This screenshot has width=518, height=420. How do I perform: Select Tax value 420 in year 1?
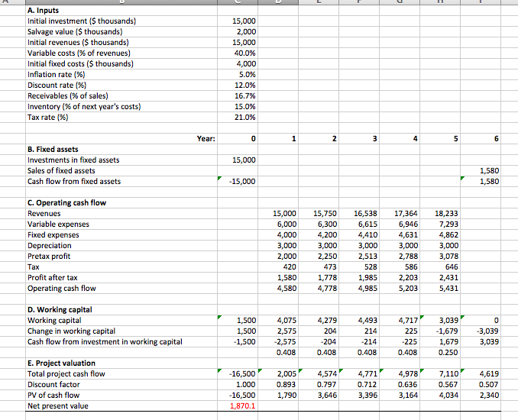278,267
